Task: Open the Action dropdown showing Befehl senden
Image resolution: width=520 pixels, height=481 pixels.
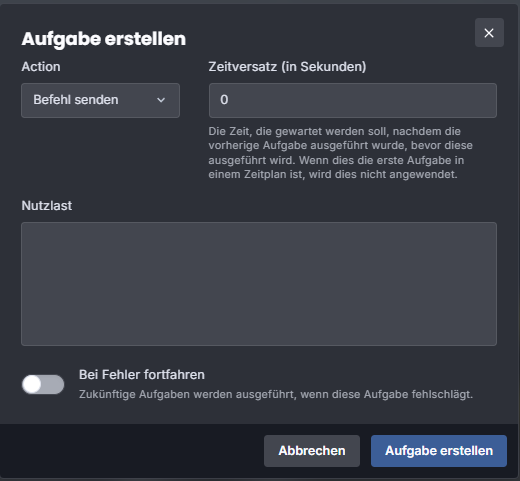Action: pos(100,100)
